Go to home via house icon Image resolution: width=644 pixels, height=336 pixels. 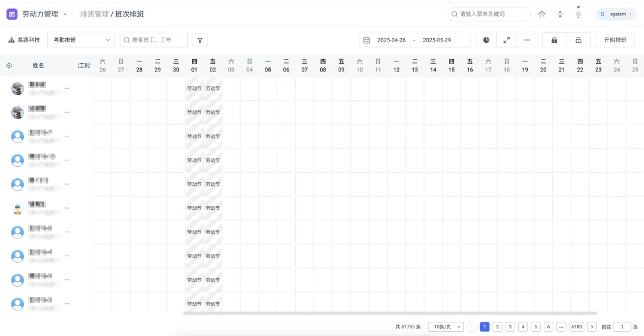point(541,14)
